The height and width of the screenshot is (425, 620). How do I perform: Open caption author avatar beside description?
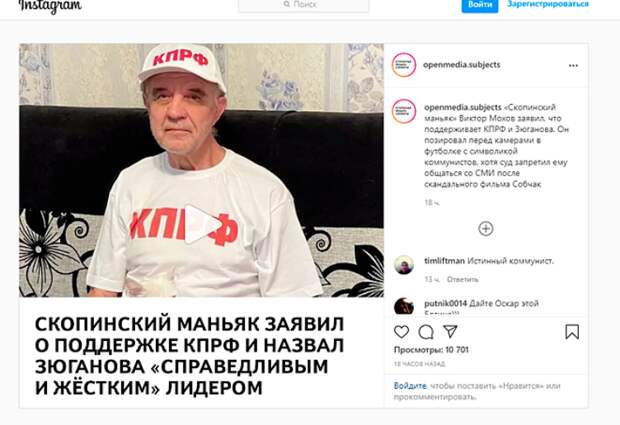click(404, 111)
